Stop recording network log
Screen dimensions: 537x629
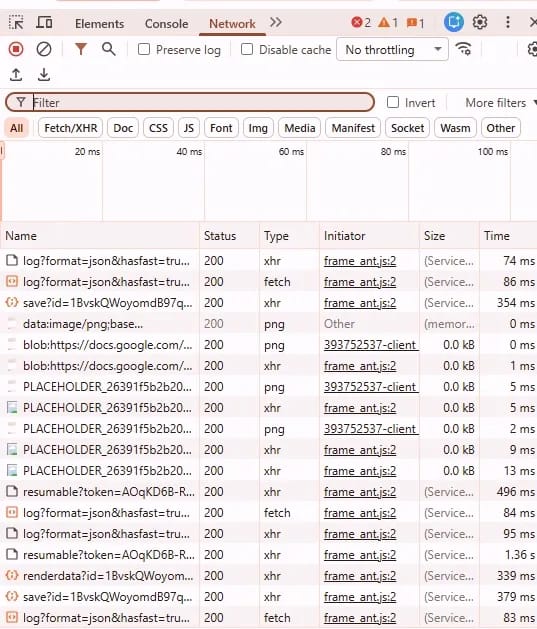(x=16, y=49)
